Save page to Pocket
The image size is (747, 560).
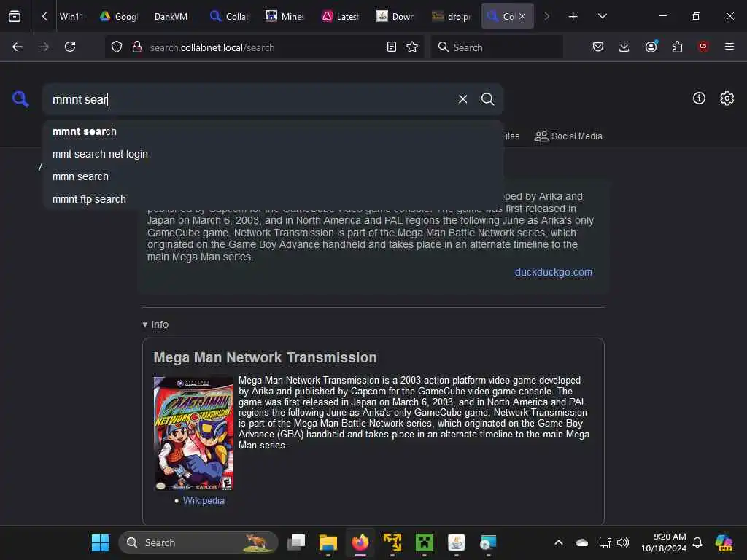[x=598, y=47]
